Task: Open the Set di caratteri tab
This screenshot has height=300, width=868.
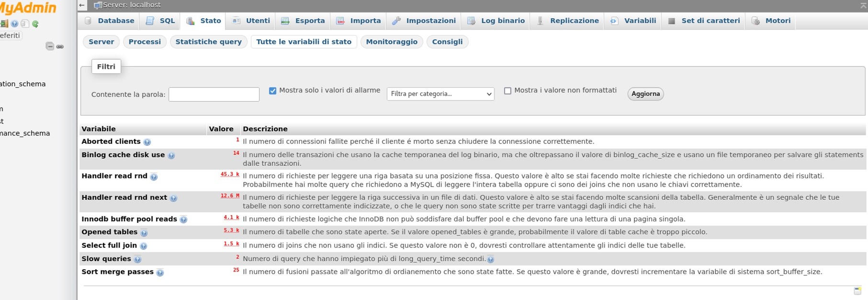Action: point(704,21)
